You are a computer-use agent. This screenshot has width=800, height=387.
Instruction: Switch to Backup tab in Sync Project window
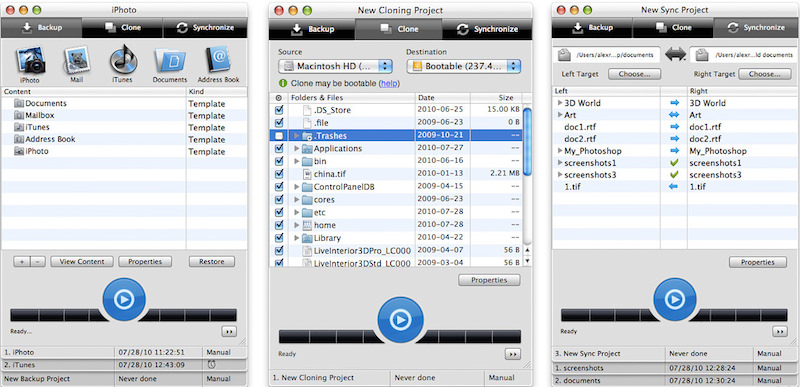[592, 28]
